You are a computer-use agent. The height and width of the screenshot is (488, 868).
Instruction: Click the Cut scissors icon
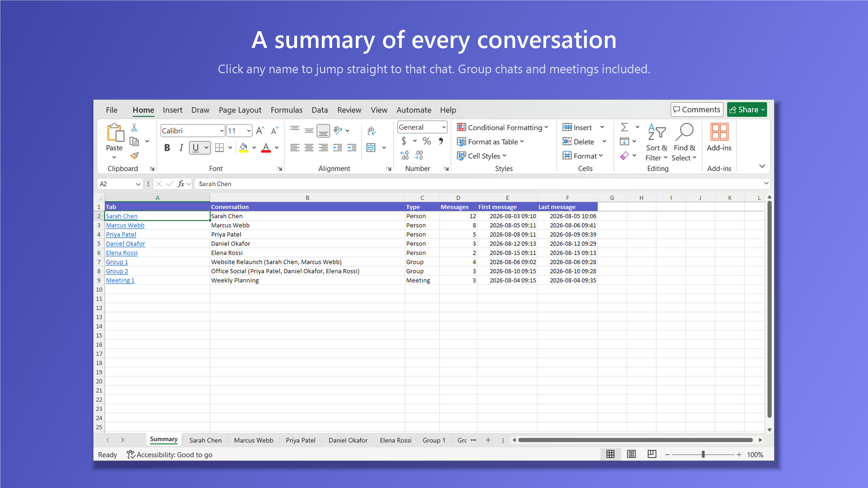(x=134, y=128)
